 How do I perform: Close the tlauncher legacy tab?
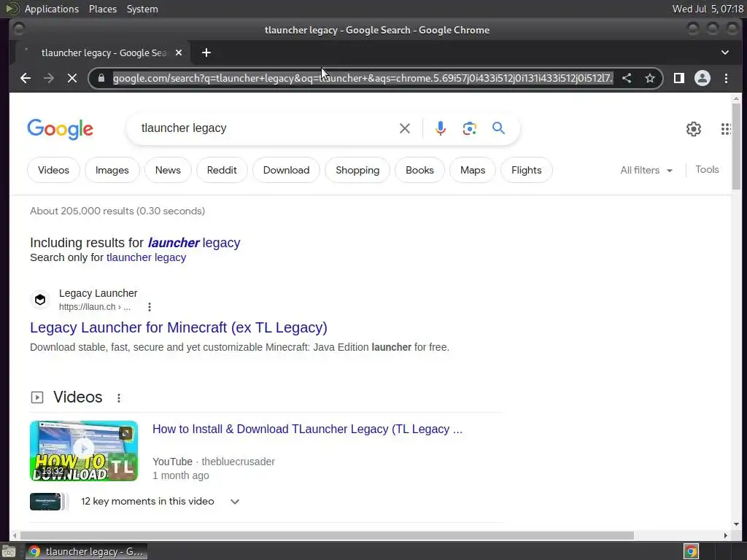click(179, 52)
